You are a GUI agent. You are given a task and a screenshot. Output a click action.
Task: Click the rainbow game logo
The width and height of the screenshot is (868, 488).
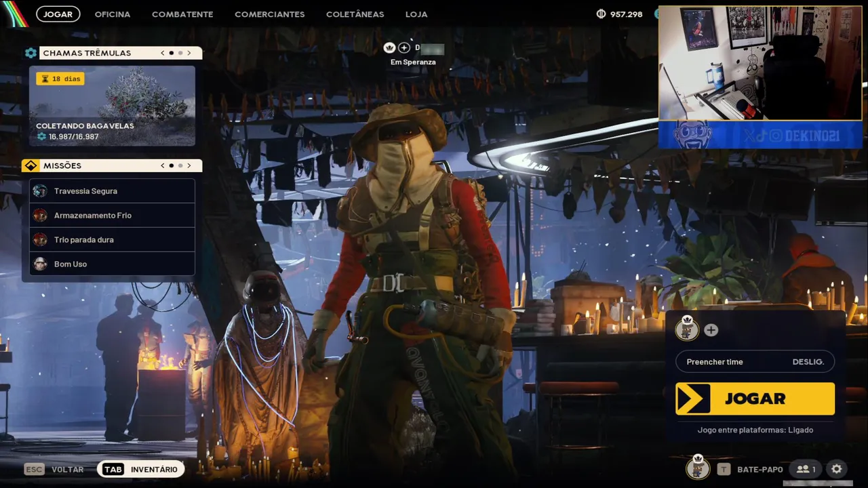14,12
